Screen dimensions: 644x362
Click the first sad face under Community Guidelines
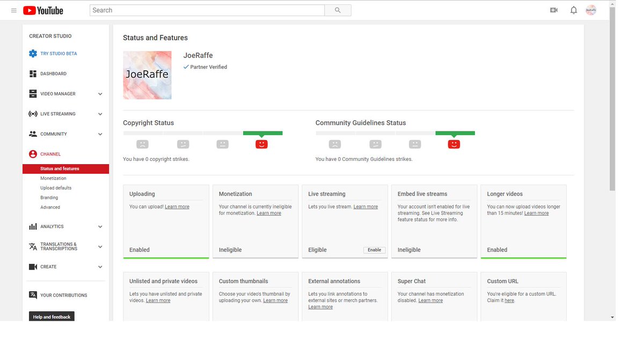tap(335, 144)
